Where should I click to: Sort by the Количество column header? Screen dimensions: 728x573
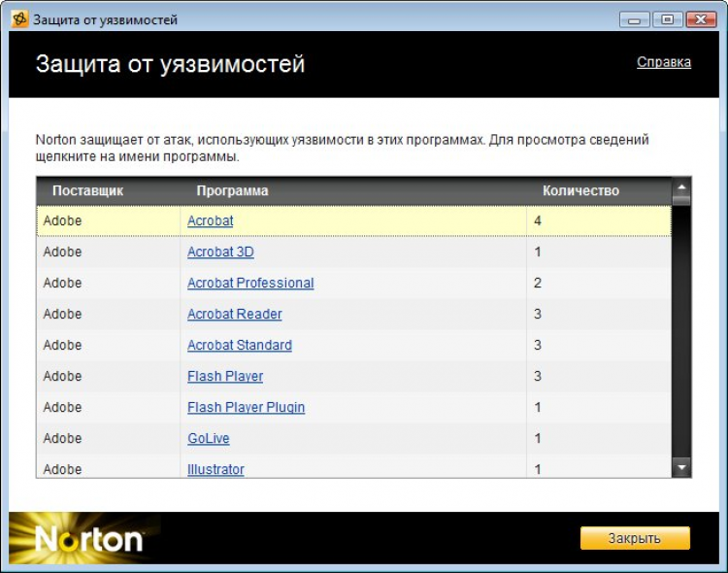580,190
